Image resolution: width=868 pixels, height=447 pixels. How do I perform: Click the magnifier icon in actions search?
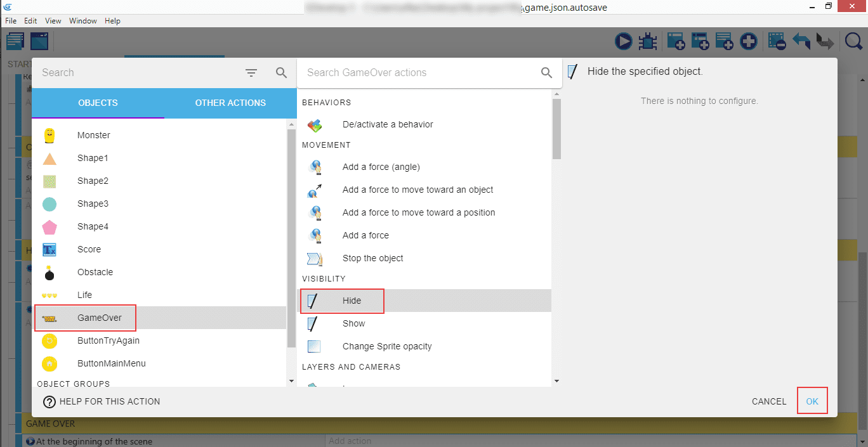pyautogui.click(x=546, y=73)
